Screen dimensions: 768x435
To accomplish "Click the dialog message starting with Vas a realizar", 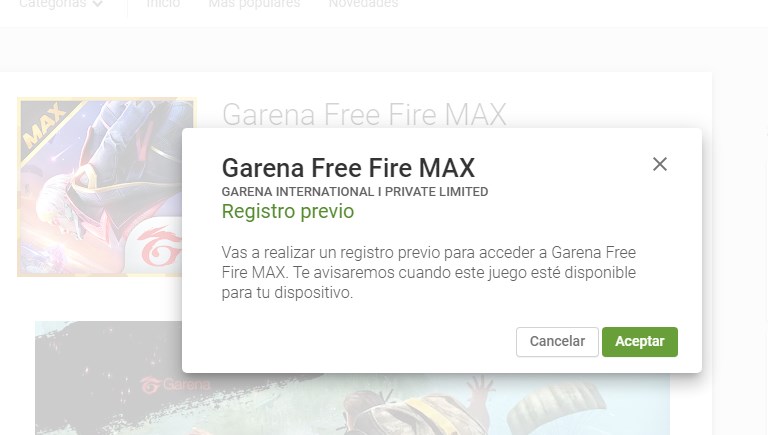I will pyautogui.click(x=429, y=272).
